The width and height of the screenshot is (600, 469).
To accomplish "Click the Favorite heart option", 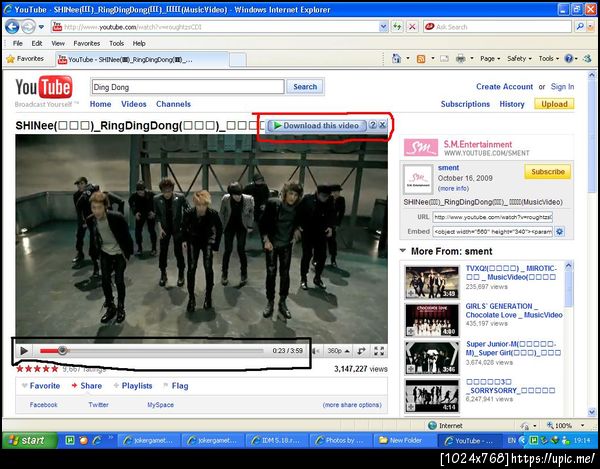I will 41,386.
